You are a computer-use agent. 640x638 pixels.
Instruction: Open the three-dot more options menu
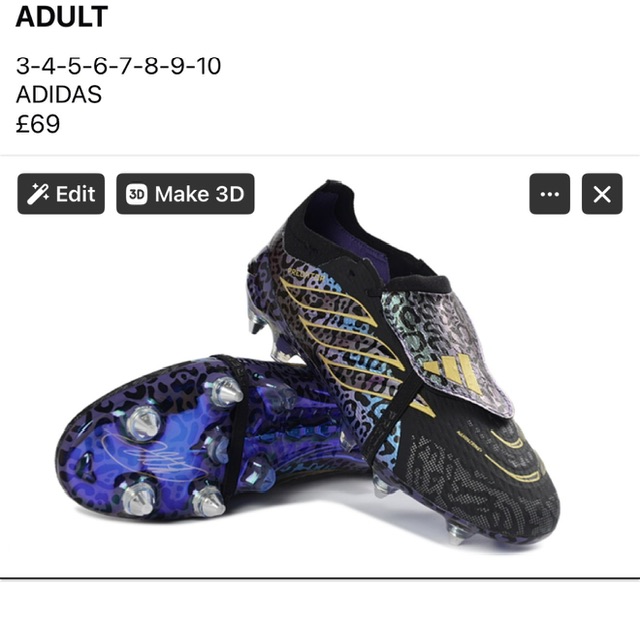(549, 194)
